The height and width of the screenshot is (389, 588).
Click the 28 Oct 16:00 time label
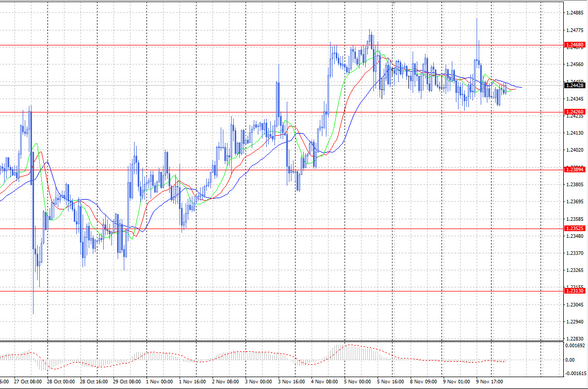click(x=94, y=381)
